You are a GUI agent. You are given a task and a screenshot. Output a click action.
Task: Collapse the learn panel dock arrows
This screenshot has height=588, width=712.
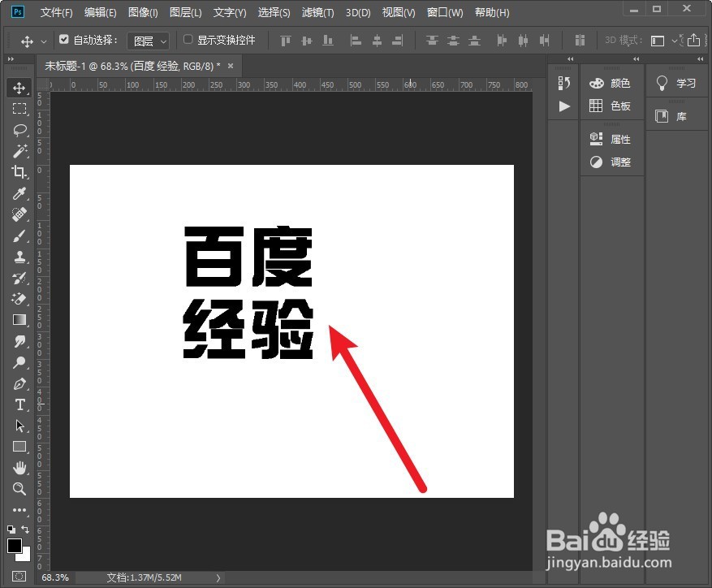click(x=700, y=59)
